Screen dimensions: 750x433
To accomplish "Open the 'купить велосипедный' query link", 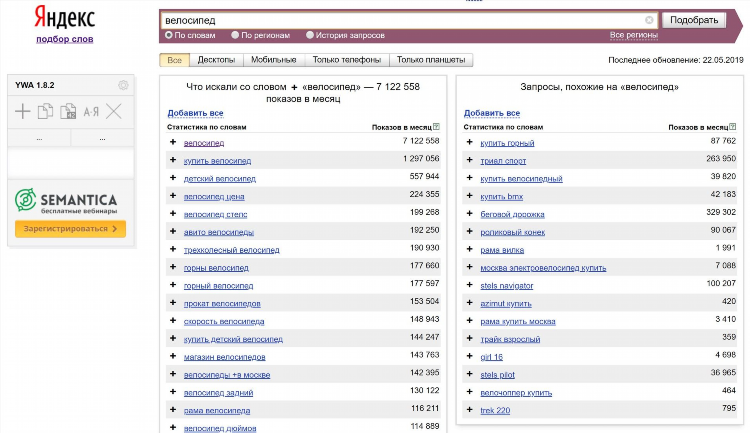I will [x=521, y=178].
